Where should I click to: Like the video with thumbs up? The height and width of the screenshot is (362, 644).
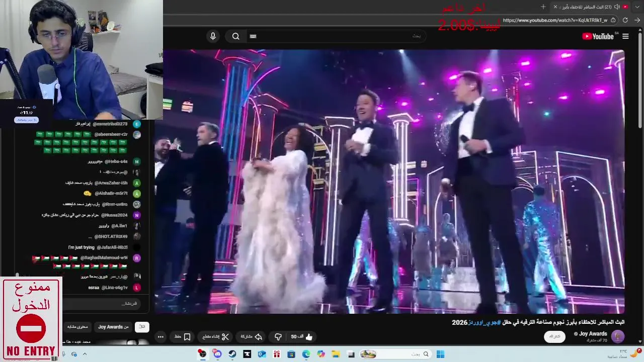click(302, 337)
